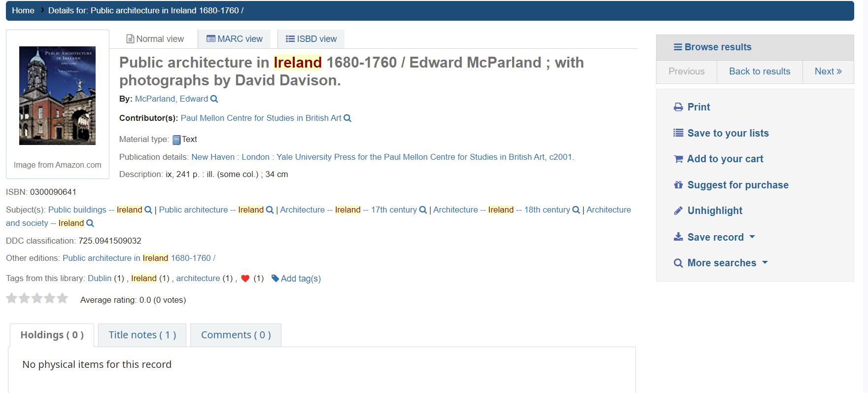Click search icon beside Paul Mellon Centre contributor

pyautogui.click(x=347, y=118)
